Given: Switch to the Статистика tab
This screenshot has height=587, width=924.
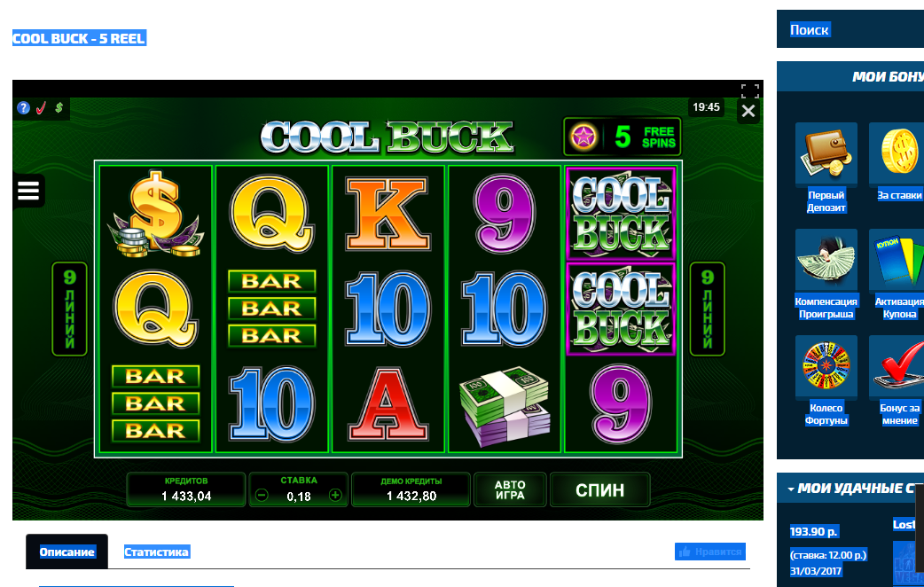Looking at the screenshot, I should click(x=156, y=552).
